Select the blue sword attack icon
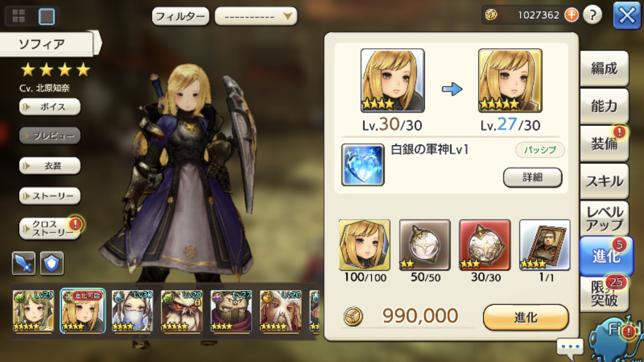 [x=24, y=264]
